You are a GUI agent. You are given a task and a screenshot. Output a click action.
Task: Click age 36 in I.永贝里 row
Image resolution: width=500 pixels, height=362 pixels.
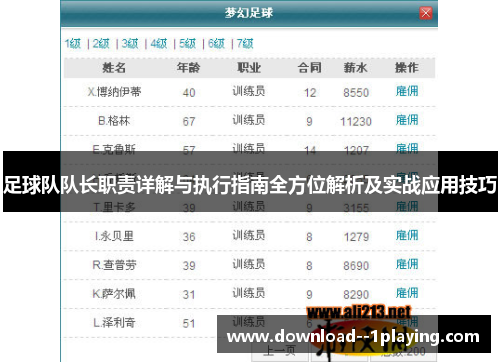click(x=189, y=237)
